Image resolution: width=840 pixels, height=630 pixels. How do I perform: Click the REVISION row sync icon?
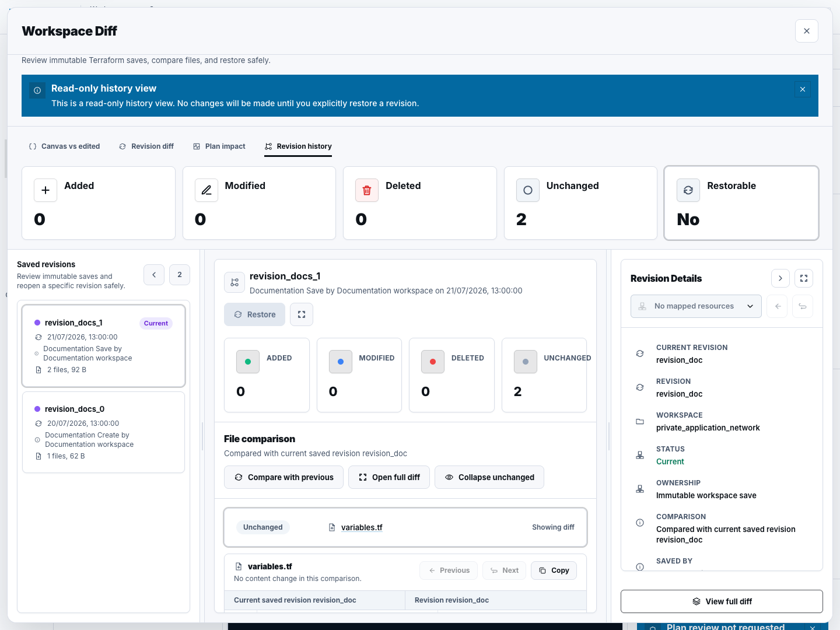click(x=640, y=387)
